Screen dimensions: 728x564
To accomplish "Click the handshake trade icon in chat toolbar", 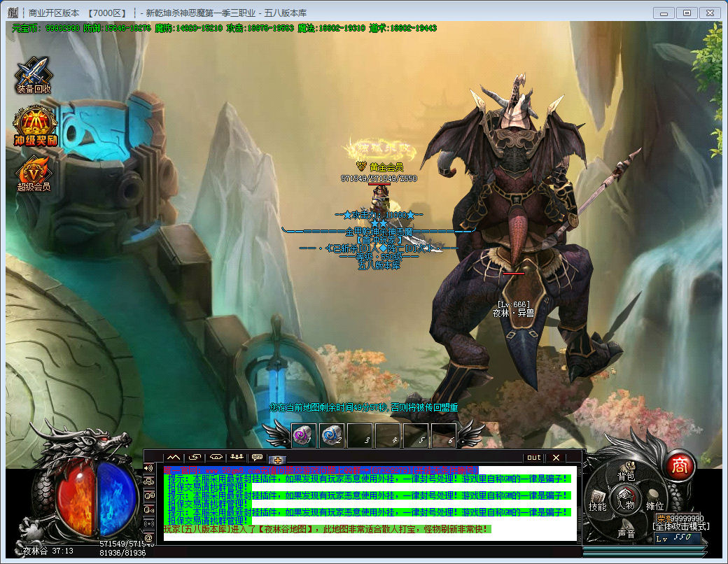I will tap(216, 457).
